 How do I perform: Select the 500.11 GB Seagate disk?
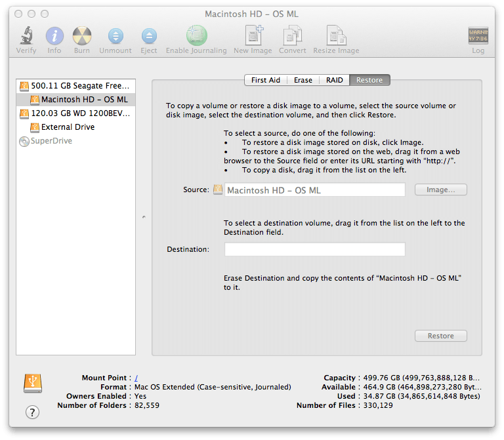79,86
